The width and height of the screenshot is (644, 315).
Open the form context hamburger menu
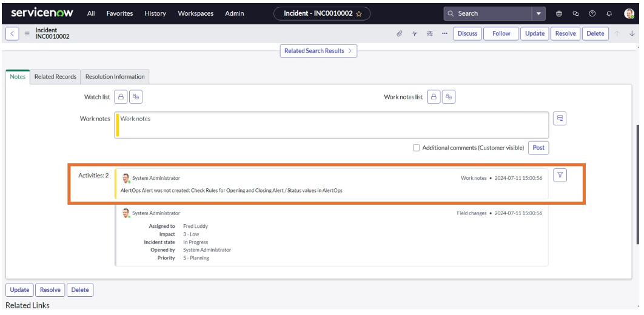click(27, 34)
